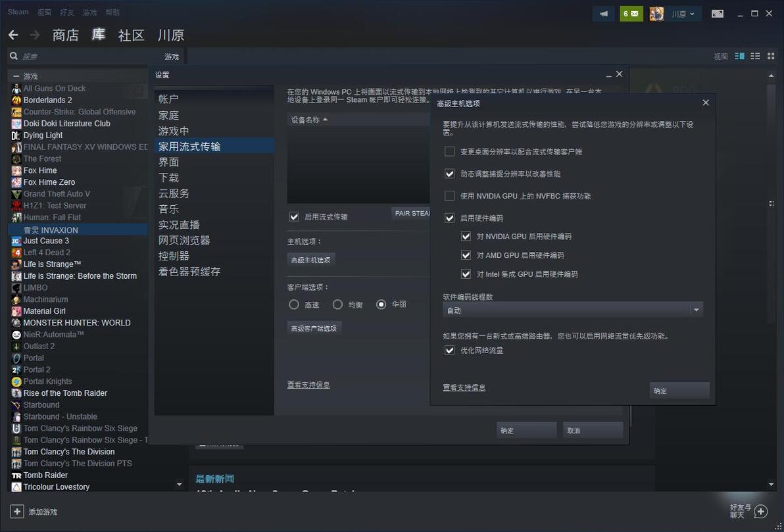Screen dimensions: 784x532
Task: Toggle 启用硬件编码 checkbox
Action: click(449, 218)
